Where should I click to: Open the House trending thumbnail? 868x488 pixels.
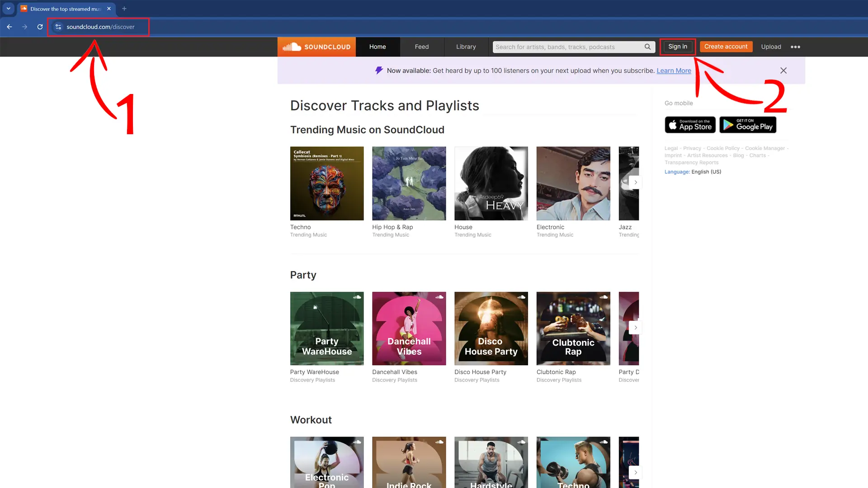[x=491, y=183]
